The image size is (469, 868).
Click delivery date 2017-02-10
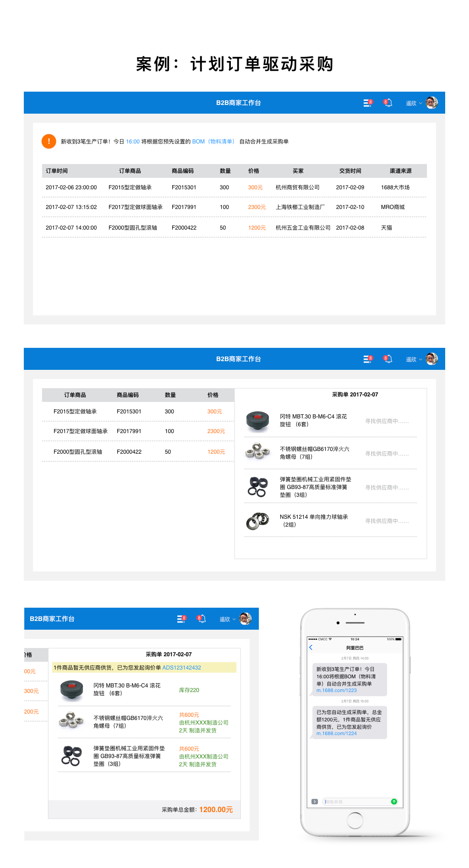350,207
